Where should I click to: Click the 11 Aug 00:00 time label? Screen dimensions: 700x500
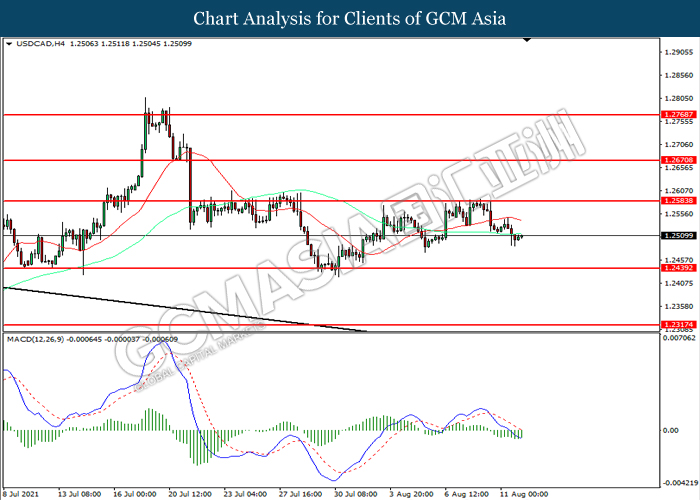coord(523,493)
